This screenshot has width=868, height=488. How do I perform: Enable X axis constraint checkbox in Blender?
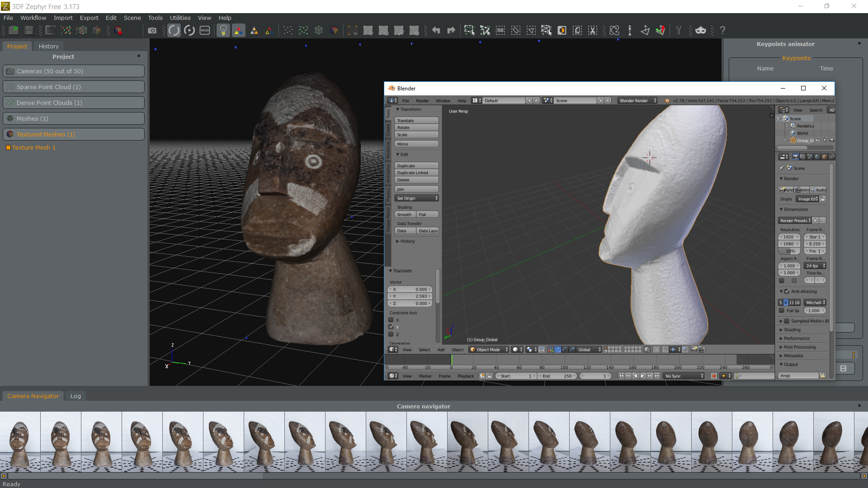click(391, 319)
